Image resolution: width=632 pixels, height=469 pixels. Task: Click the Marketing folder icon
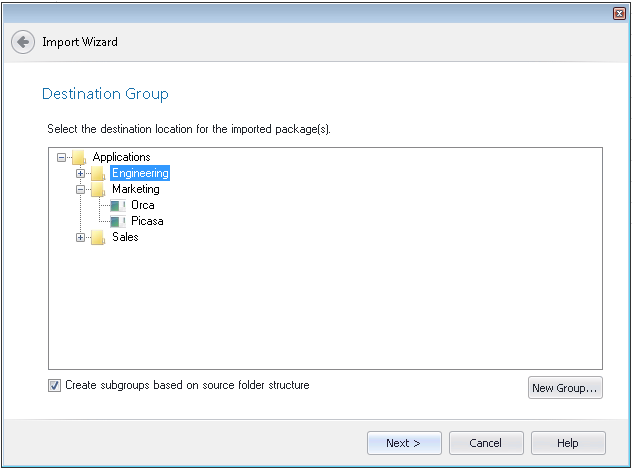click(x=97, y=189)
